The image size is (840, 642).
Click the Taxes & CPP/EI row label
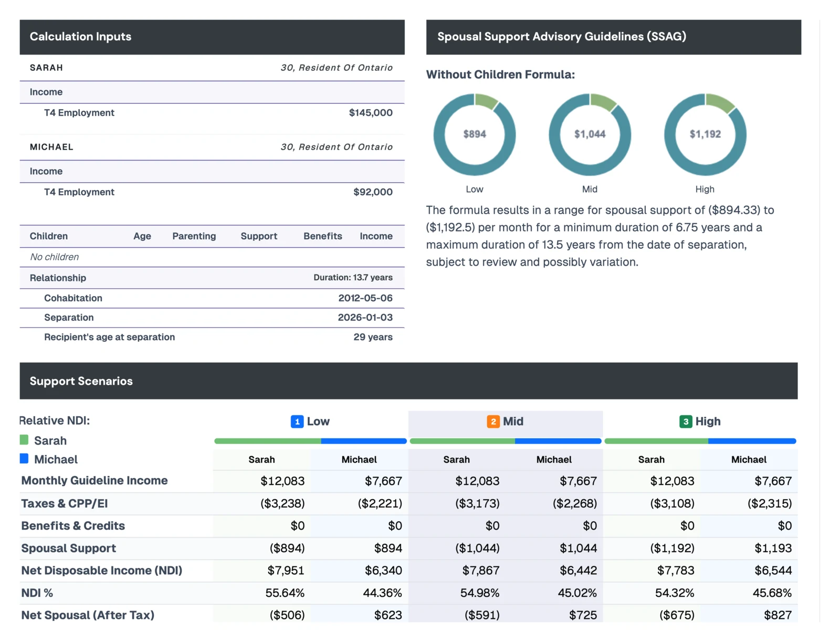(65, 503)
